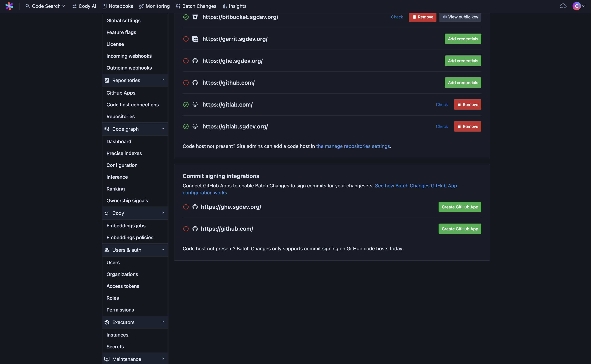
Task: Open Global settings in sidebar
Action: (135, 21)
